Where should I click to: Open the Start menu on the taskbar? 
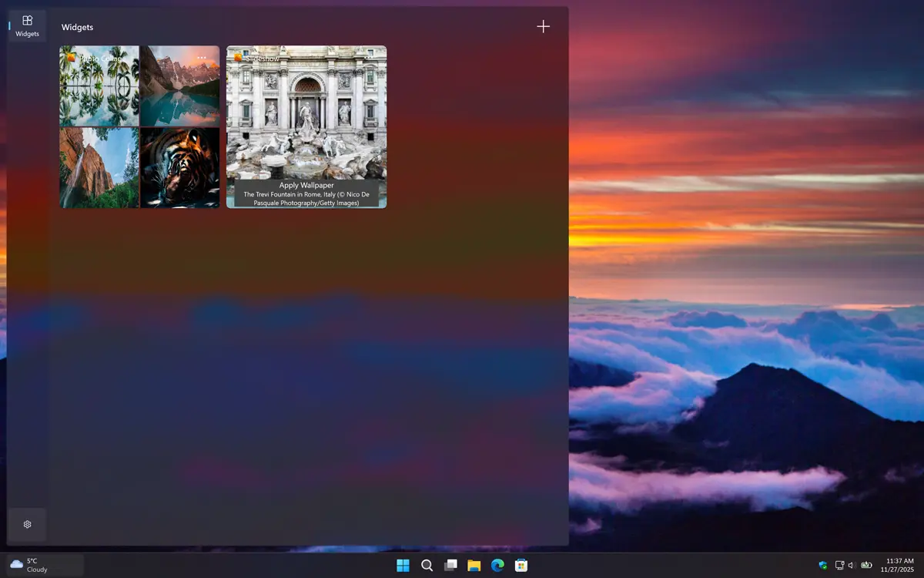pos(403,565)
